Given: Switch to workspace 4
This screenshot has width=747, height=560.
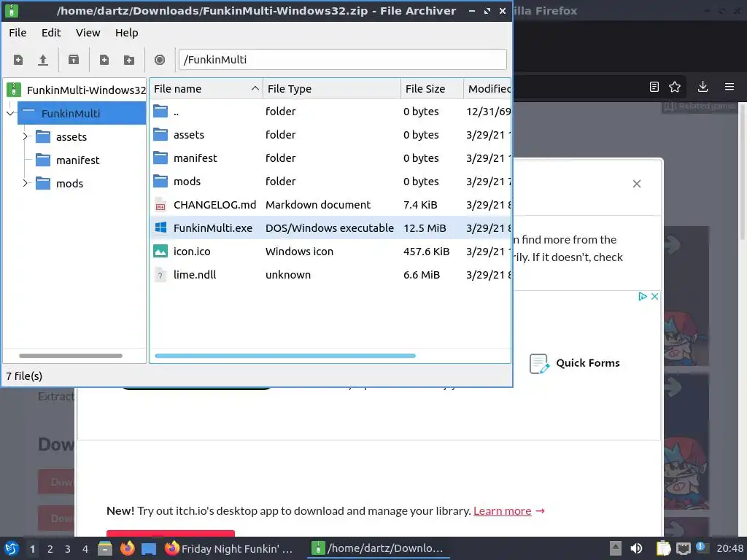Looking at the screenshot, I should [85, 549].
